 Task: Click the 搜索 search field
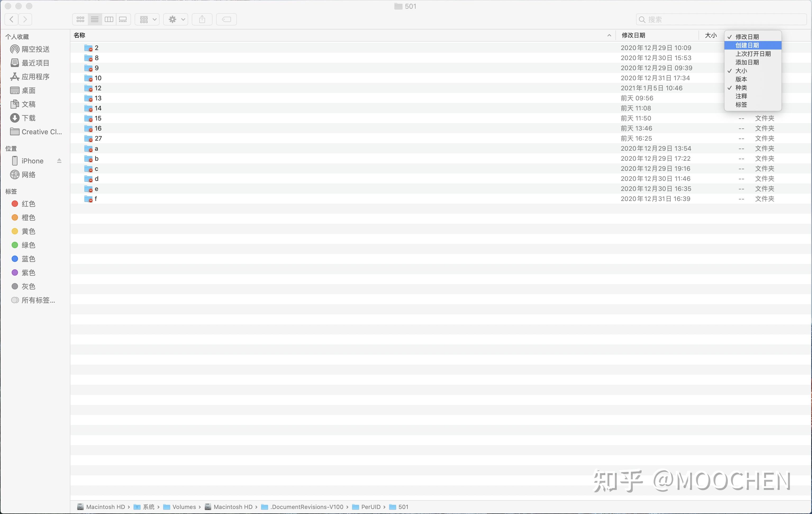tap(722, 20)
